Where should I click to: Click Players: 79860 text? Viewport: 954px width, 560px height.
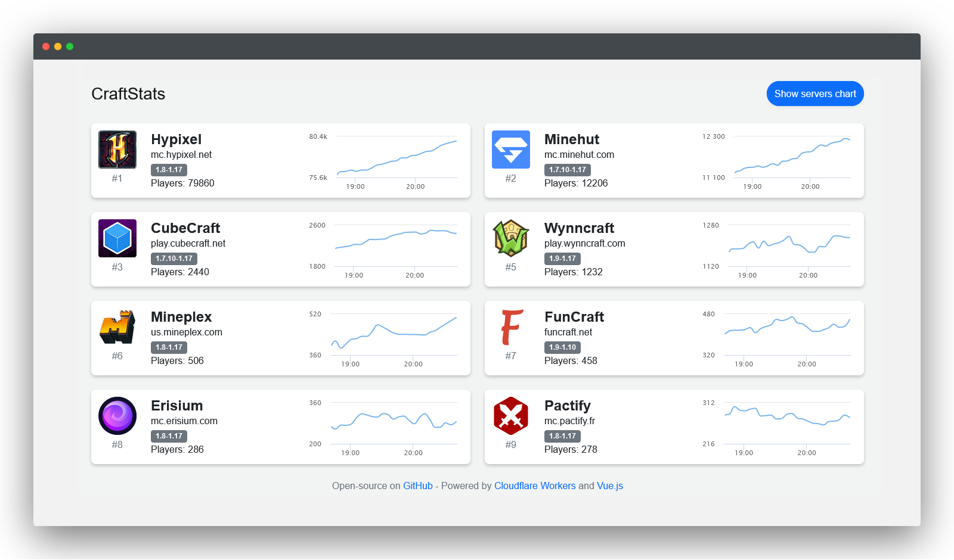tap(182, 183)
